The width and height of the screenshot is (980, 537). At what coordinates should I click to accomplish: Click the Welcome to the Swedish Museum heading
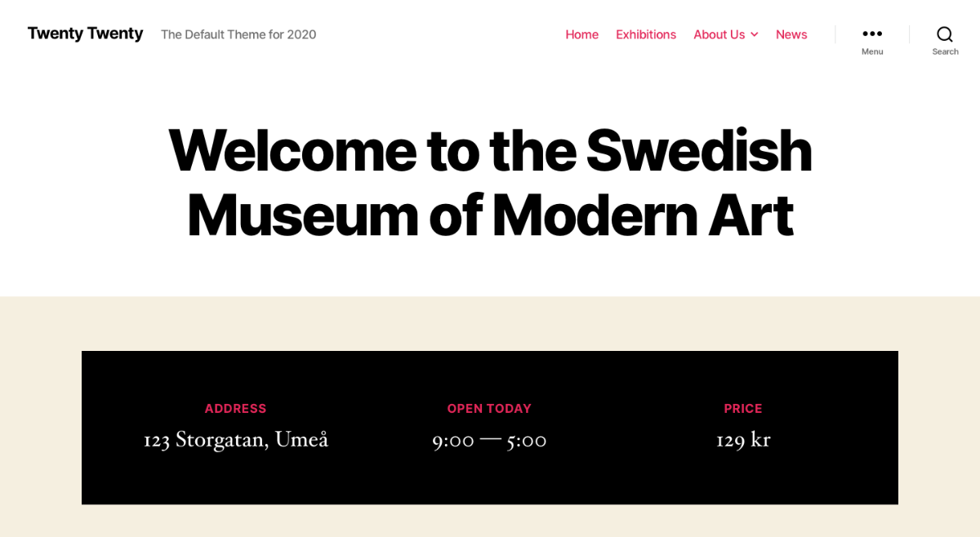click(490, 182)
